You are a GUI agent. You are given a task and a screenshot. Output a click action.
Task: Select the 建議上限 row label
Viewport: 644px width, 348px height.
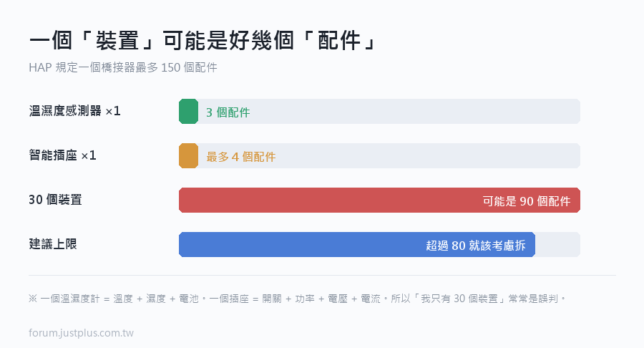point(53,244)
